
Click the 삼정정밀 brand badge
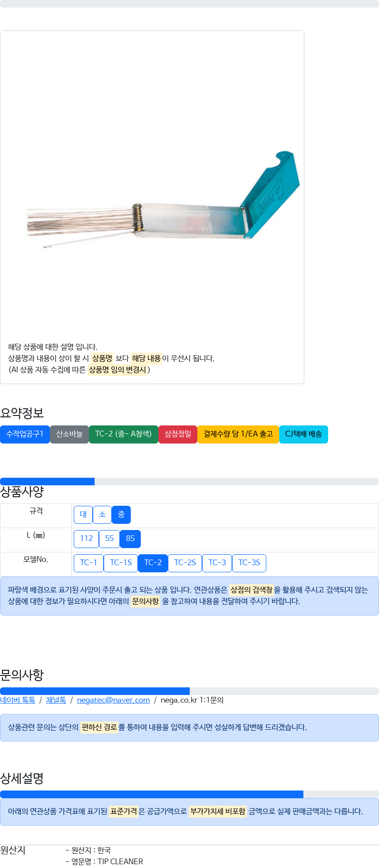pyautogui.click(x=178, y=434)
